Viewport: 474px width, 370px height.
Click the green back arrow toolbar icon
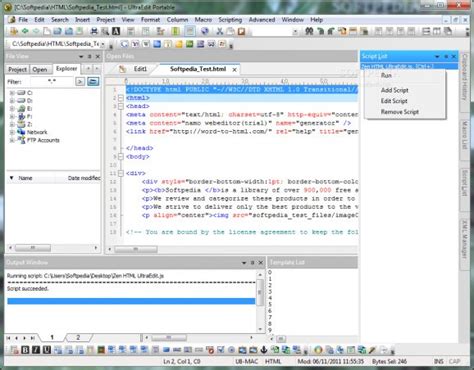25,31
